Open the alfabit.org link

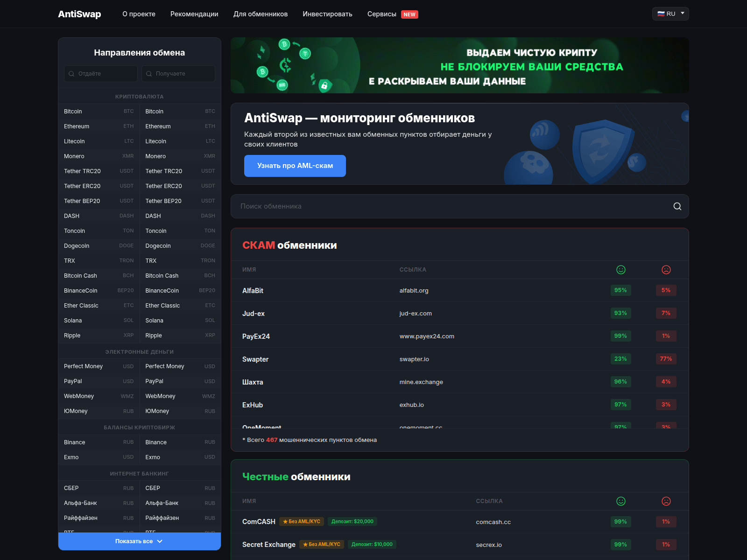pos(414,291)
